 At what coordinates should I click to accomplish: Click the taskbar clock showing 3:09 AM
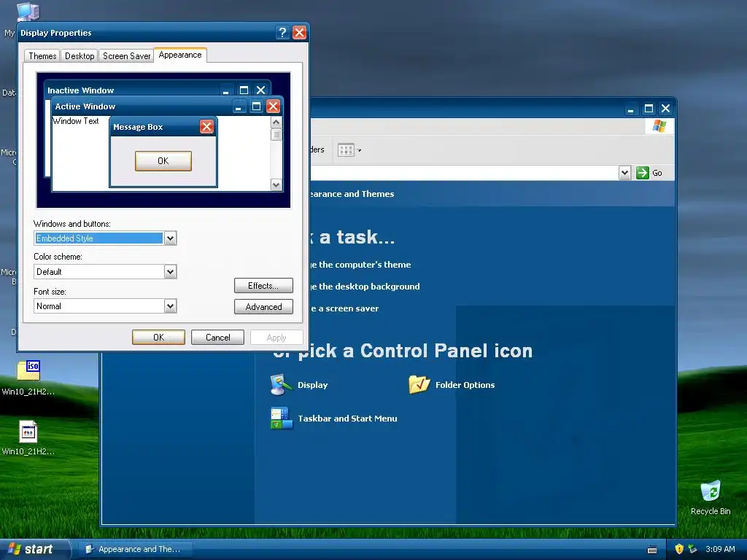pos(720,549)
